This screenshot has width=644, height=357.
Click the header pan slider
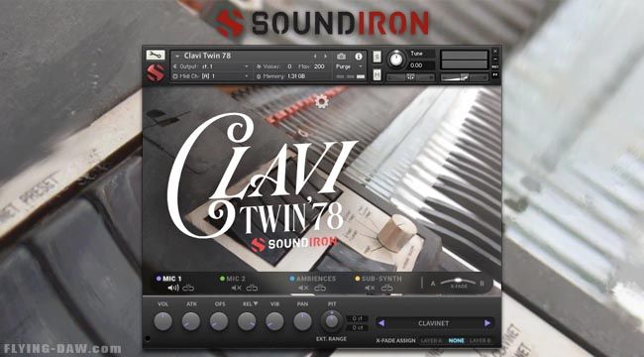click(x=410, y=77)
